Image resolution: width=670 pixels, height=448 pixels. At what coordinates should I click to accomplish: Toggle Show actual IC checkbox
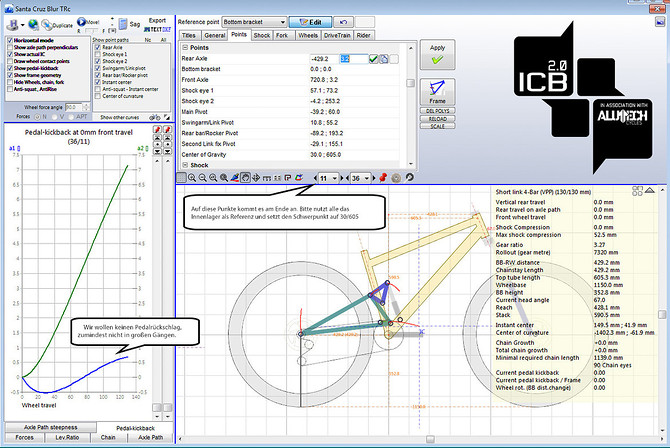(10, 54)
